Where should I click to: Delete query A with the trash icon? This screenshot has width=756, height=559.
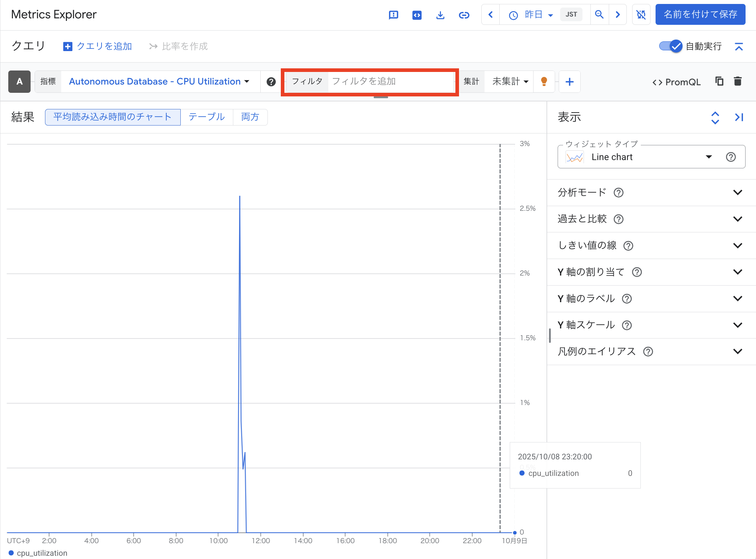(737, 82)
